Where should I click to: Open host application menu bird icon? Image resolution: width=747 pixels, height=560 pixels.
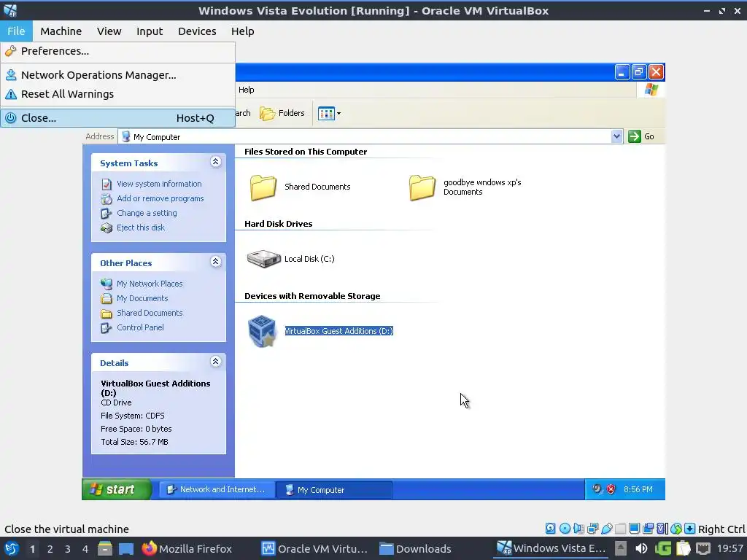tap(11, 549)
